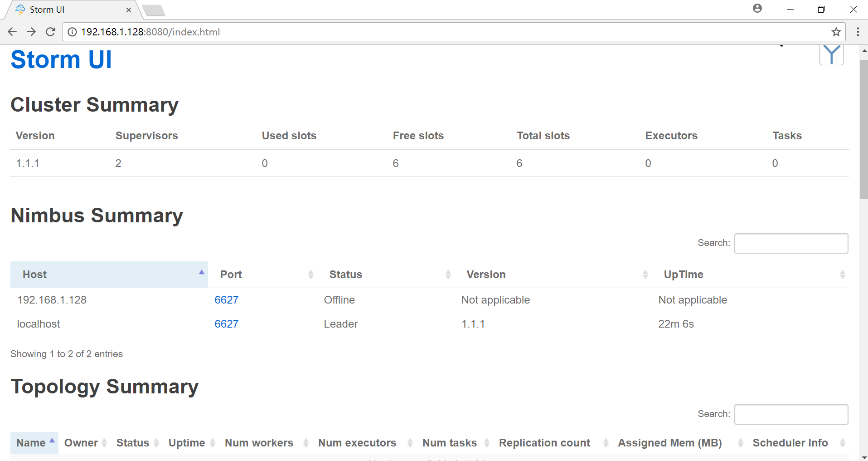Click the scrollbar up arrow

click(863, 51)
